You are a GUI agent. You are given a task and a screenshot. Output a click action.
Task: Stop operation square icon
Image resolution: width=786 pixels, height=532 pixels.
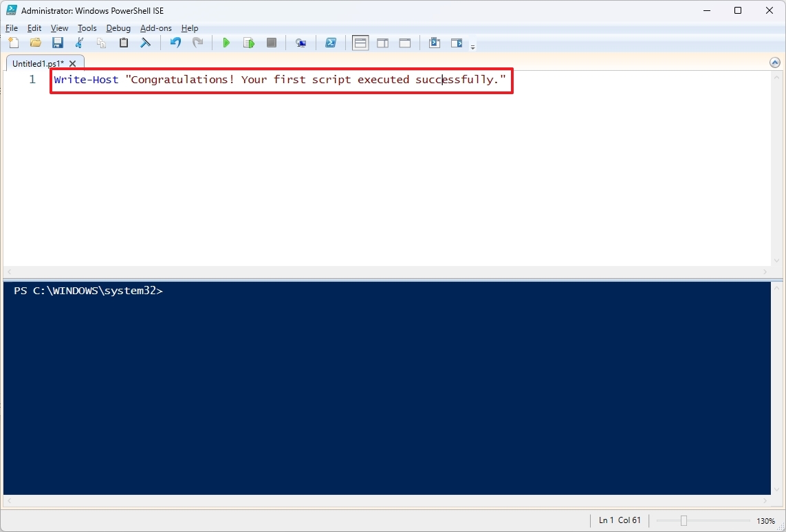271,43
